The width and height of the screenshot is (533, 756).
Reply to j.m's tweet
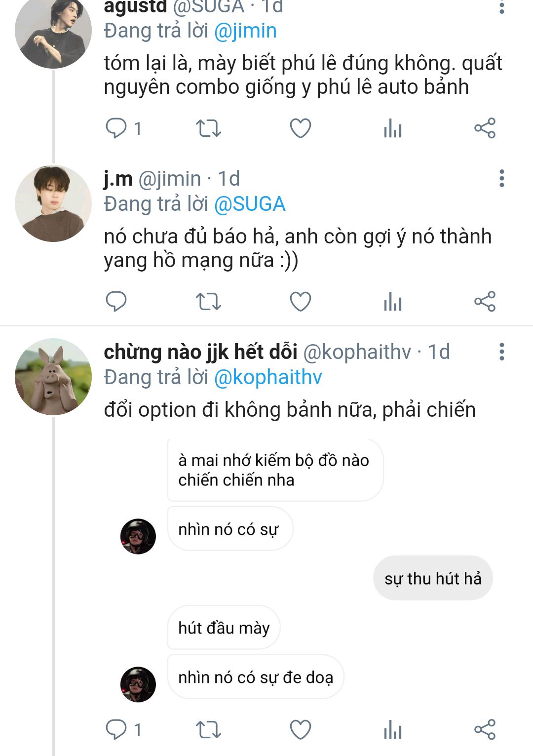click(116, 301)
